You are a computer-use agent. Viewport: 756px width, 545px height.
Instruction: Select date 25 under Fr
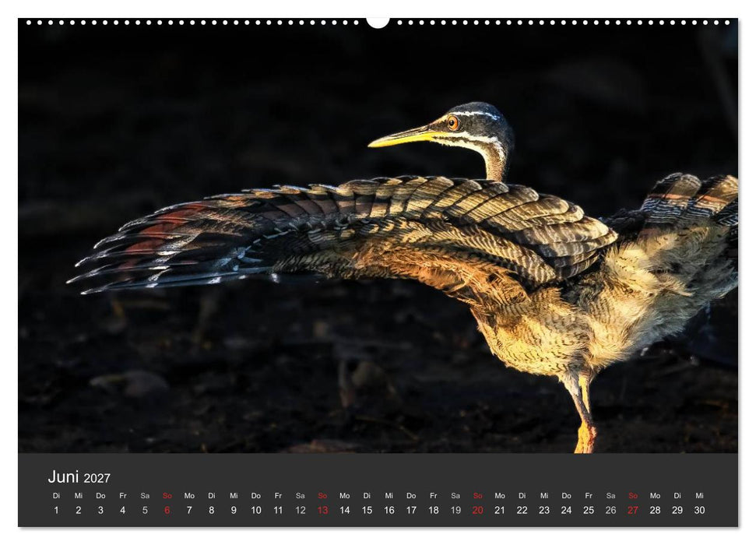pyautogui.click(x=589, y=510)
